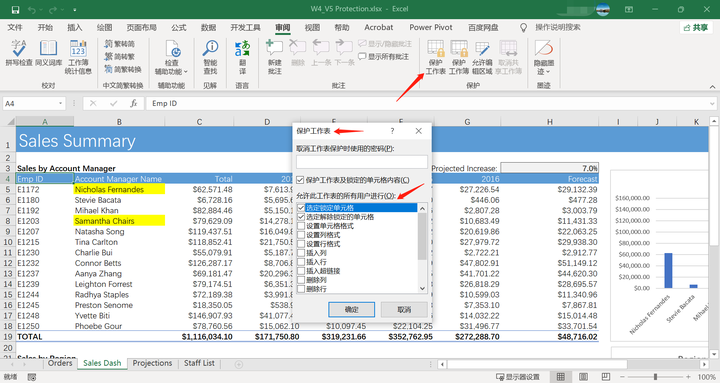720x383 pixels.
Task: Open Quick Access Toolbar customize dropdown
Action: (74, 10)
